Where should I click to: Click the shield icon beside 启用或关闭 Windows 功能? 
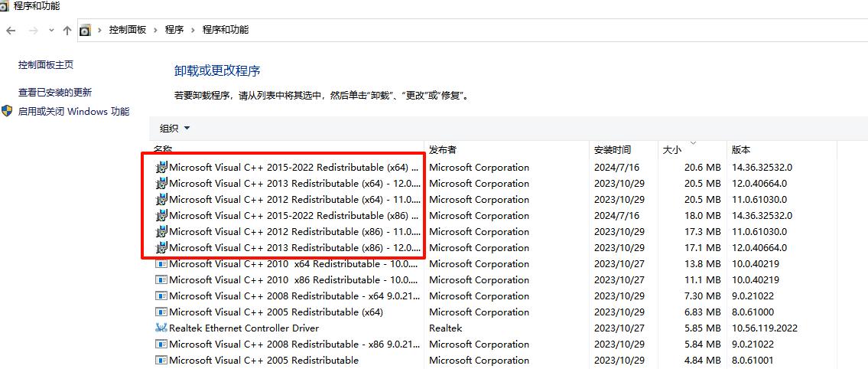pyautogui.click(x=8, y=111)
